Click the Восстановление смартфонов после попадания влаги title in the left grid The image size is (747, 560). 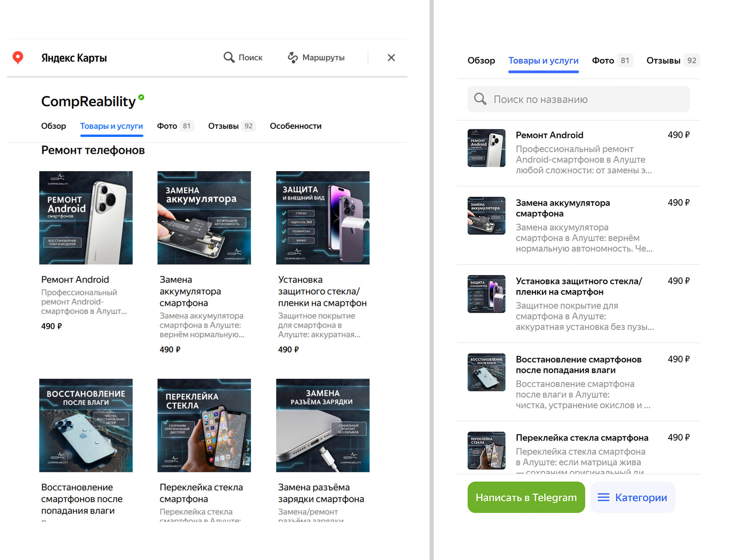pos(82,499)
